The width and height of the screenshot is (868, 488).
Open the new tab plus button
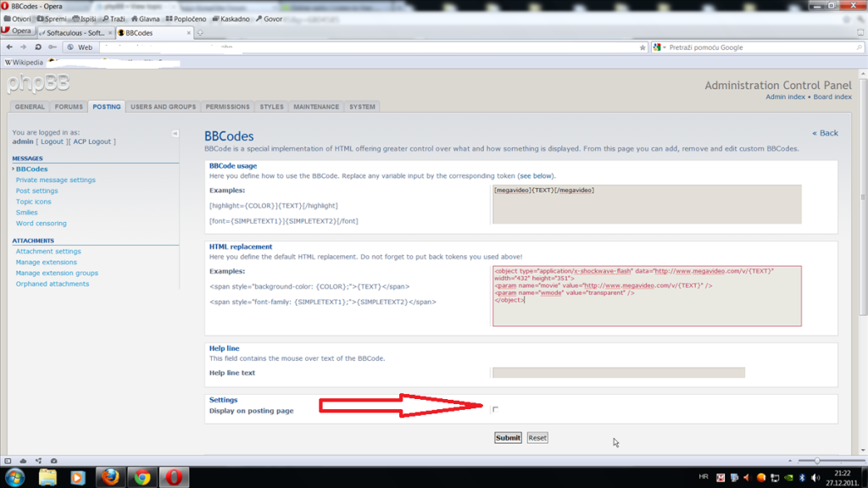pos(200,33)
